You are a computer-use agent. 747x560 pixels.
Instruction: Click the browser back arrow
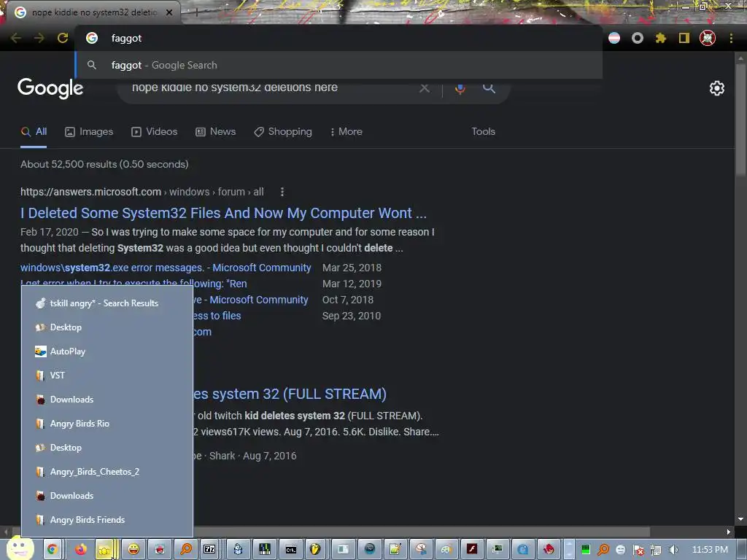point(16,38)
